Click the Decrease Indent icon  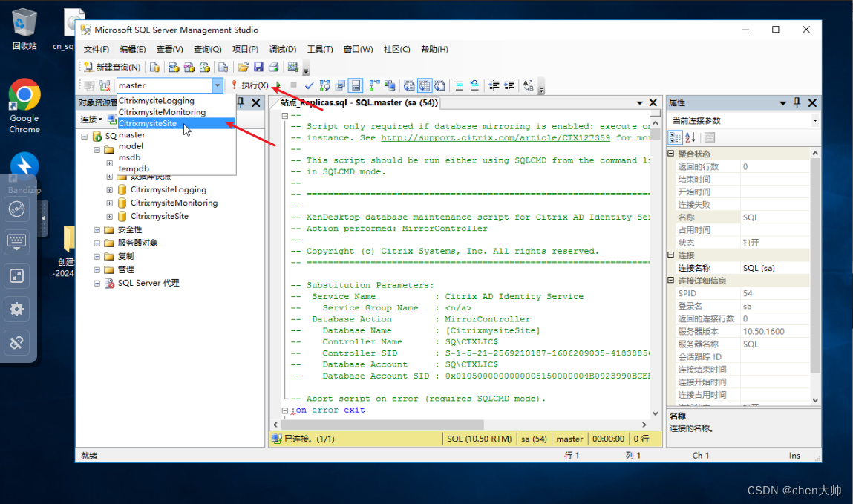pyautogui.click(x=494, y=85)
